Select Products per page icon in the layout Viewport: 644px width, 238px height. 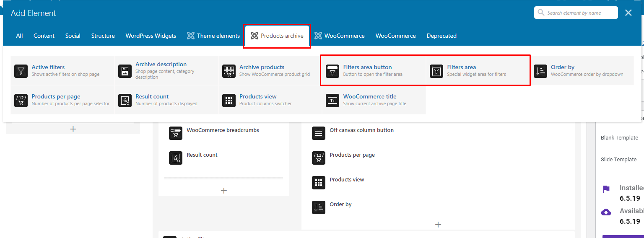pyautogui.click(x=319, y=158)
